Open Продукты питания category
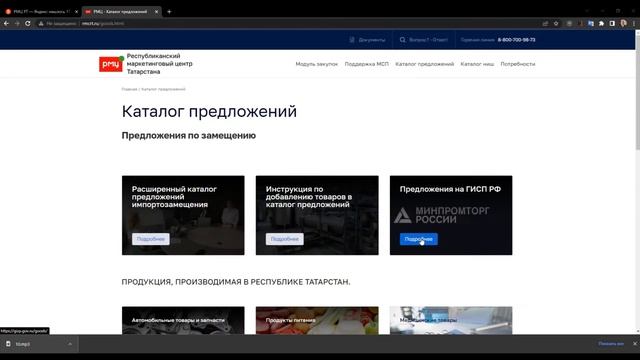 tap(317, 321)
